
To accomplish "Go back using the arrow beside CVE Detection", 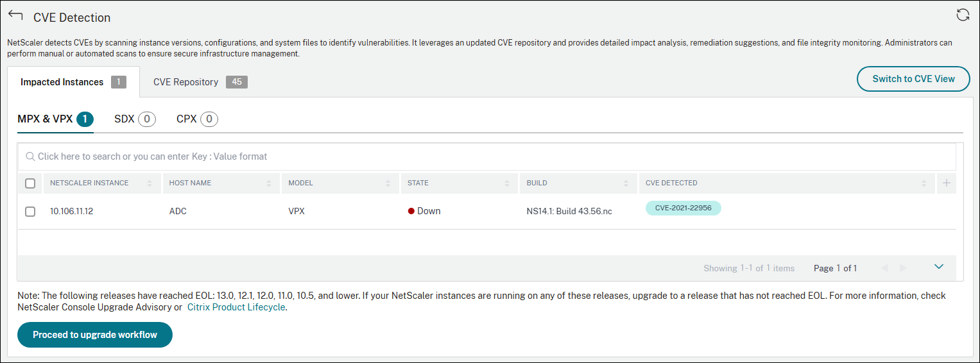I will tap(15, 15).
